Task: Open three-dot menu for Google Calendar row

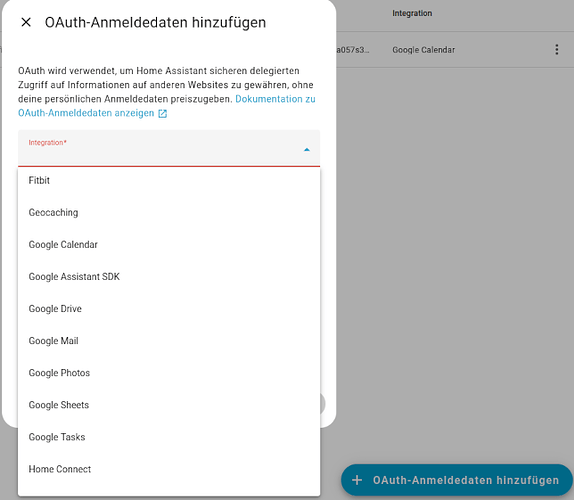Action: 557,49
